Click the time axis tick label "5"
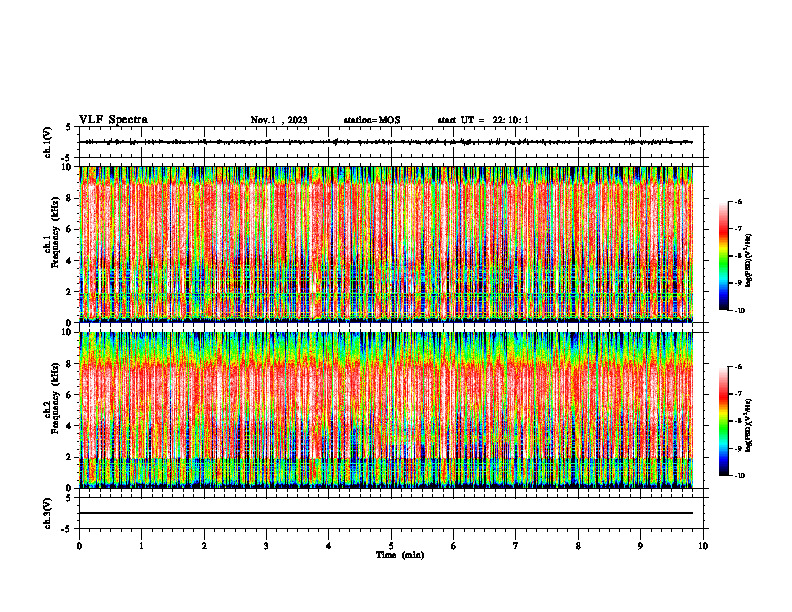The image size is (792, 612). [x=391, y=546]
